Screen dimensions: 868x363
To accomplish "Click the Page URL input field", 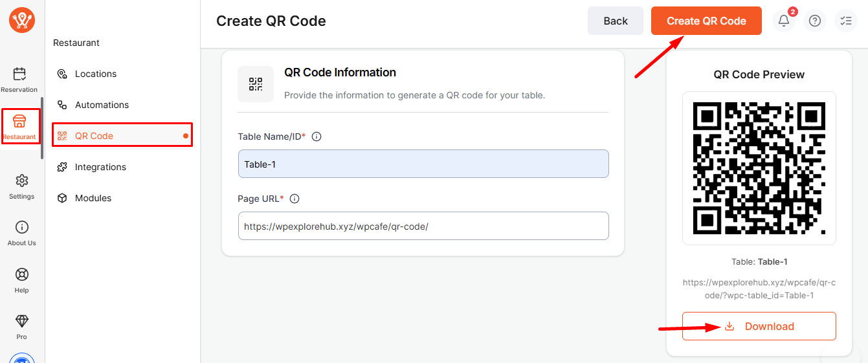I will click(x=423, y=226).
